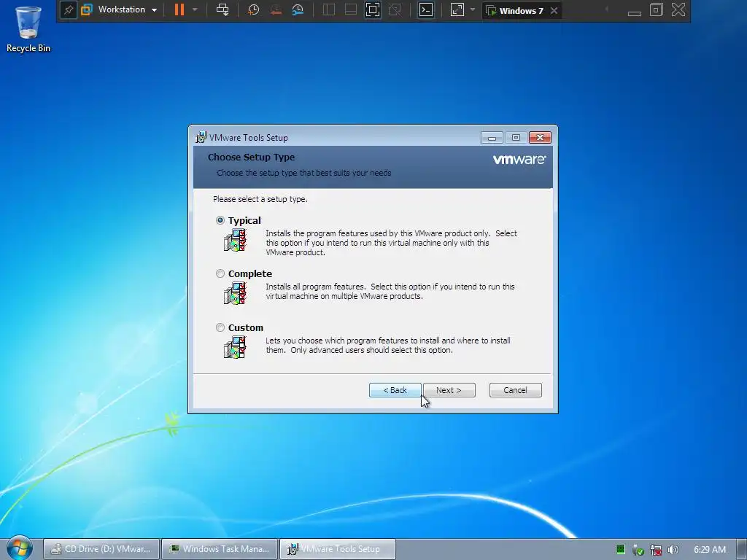
Task: Open the console view icon
Action: [426, 9]
